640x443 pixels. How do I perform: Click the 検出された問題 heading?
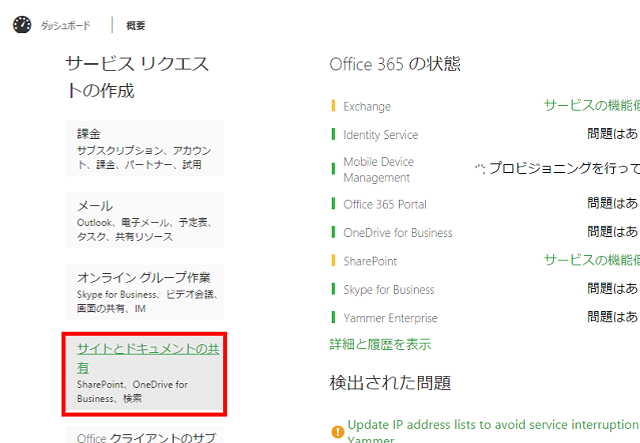(390, 383)
